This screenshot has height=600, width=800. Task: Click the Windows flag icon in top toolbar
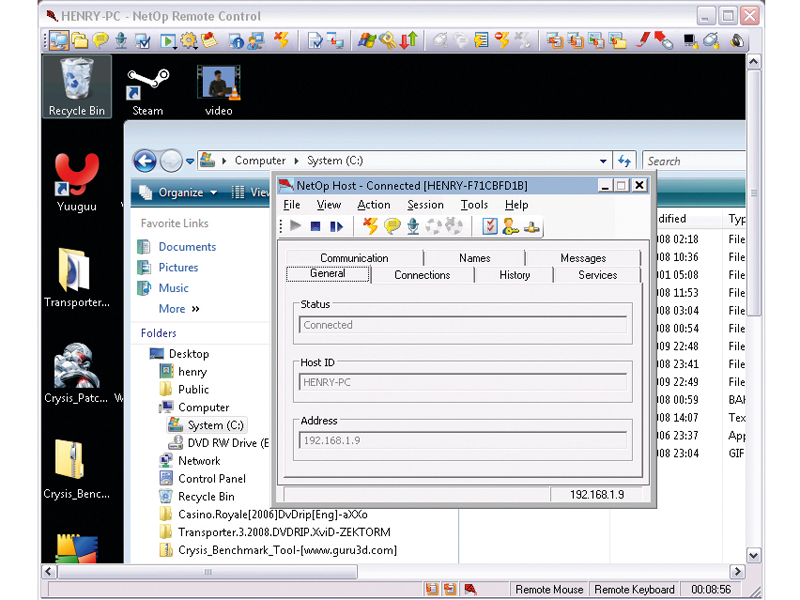[x=366, y=40]
